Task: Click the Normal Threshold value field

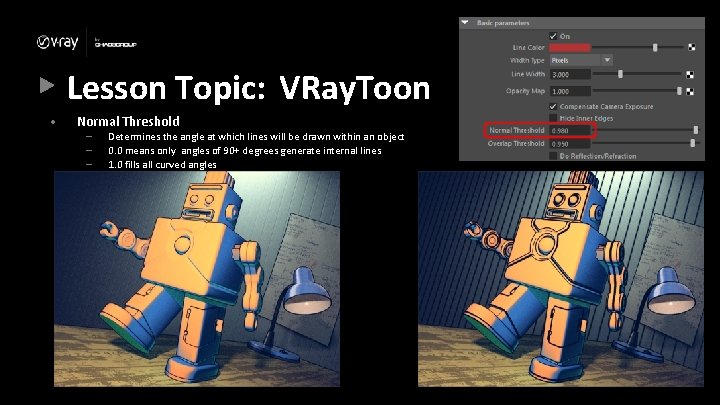Action: click(570, 131)
